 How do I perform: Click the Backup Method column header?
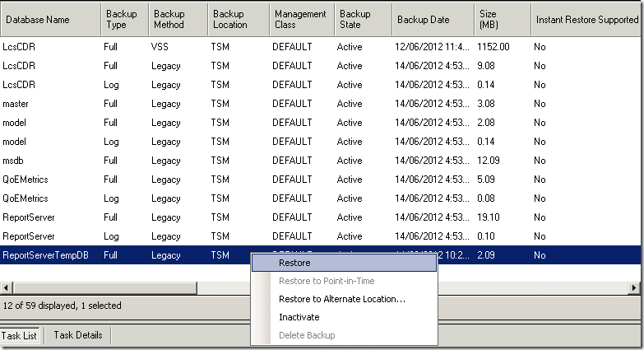(x=175, y=19)
